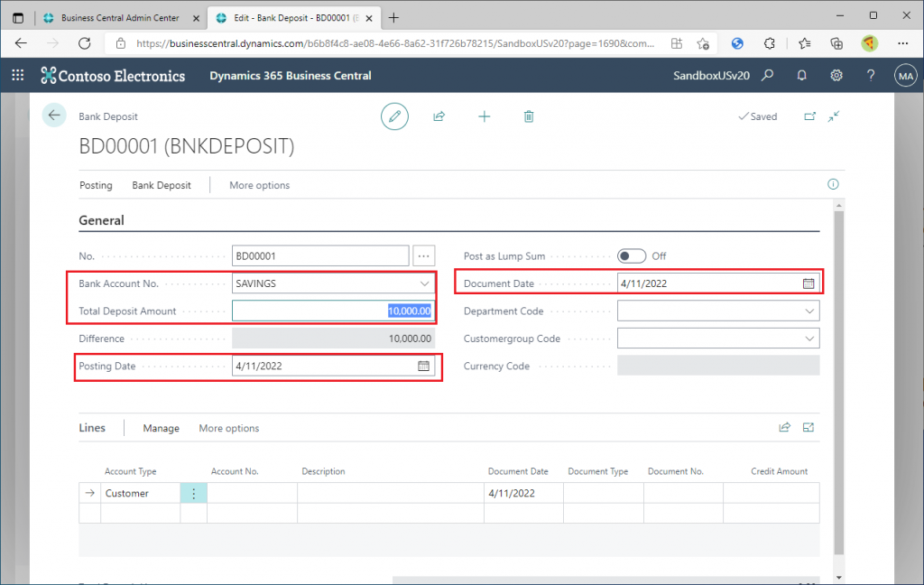Click the No. field ellipsis button
Viewport: 924px width, 585px height.
(x=424, y=256)
